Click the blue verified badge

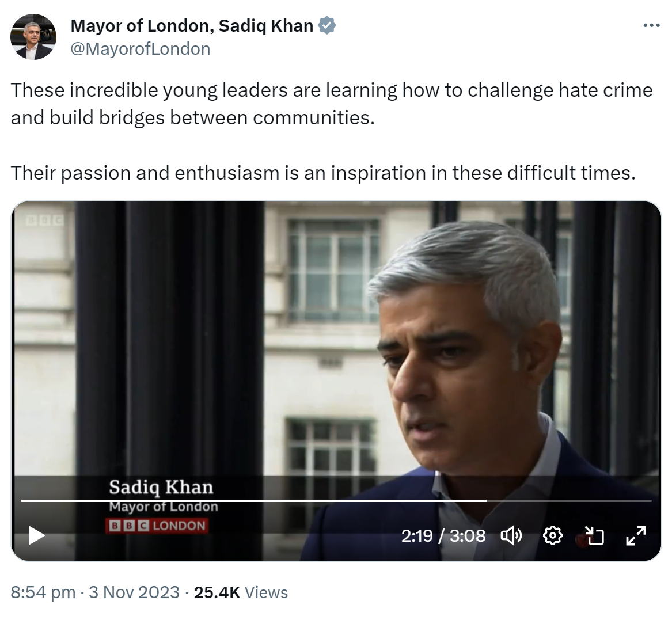(327, 25)
